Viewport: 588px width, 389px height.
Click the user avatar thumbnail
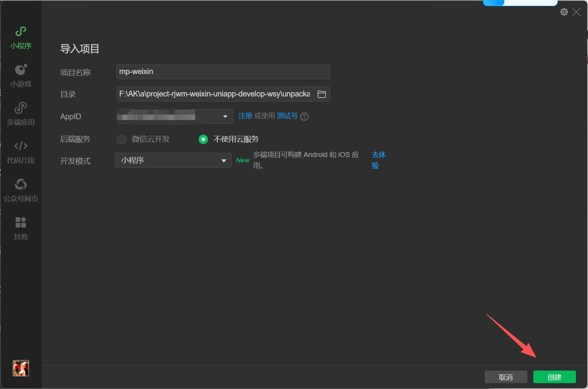[x=21, y=368]
